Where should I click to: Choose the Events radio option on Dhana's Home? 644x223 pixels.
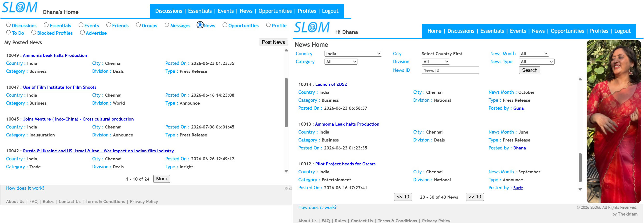click(81, 25)
